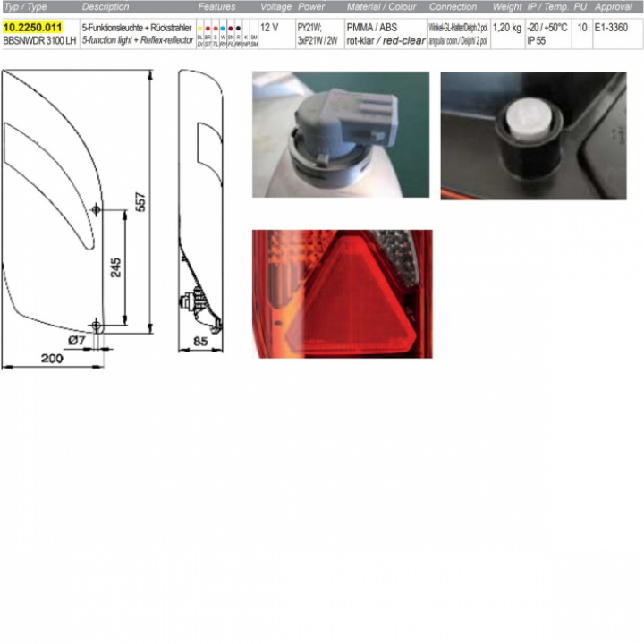This screenshot has width=644, height=644.
Task: Click the yellow indicator feature dot
Action: tap(199, 29)
